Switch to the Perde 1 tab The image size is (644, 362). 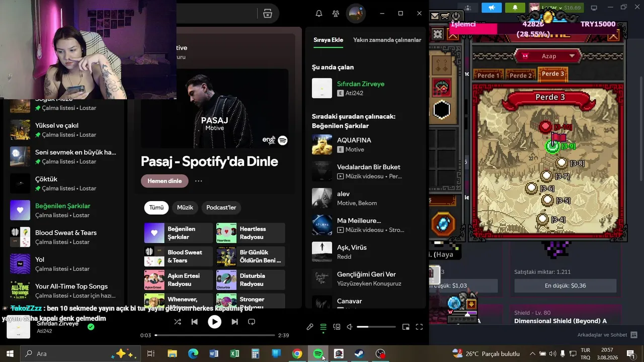(x=489, y=75)
